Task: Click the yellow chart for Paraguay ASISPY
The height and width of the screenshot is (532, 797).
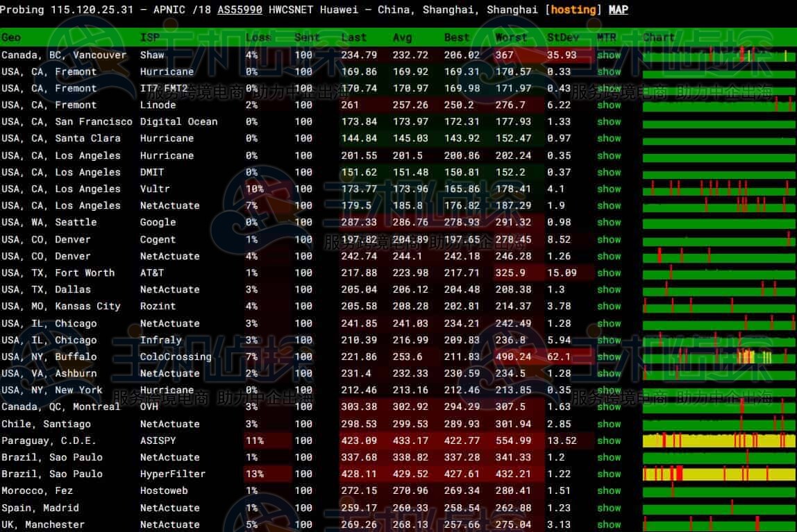Action: pyautogui.click(x=719, y=440)
